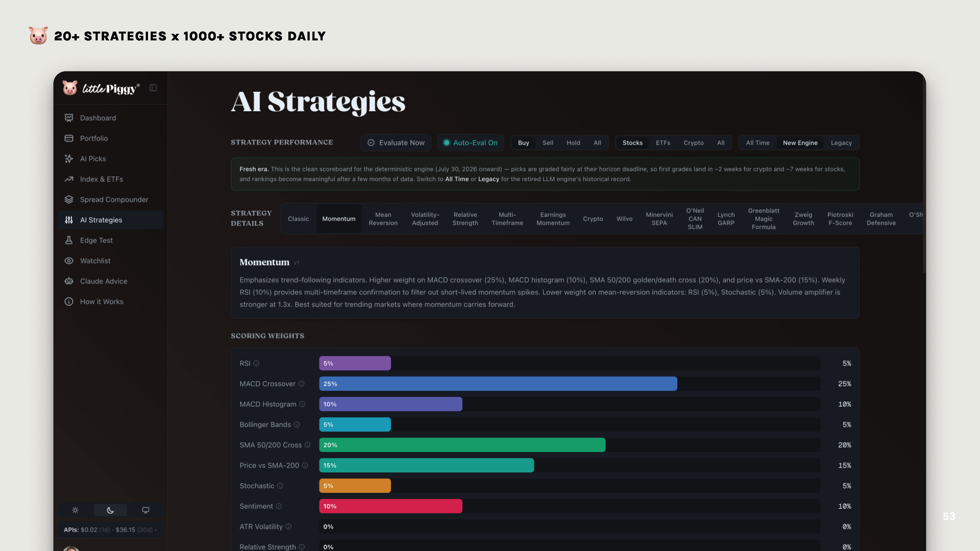Click the MACD Crossover 25% weight bar
Screen dimensions: 980x551
point(498,384)
